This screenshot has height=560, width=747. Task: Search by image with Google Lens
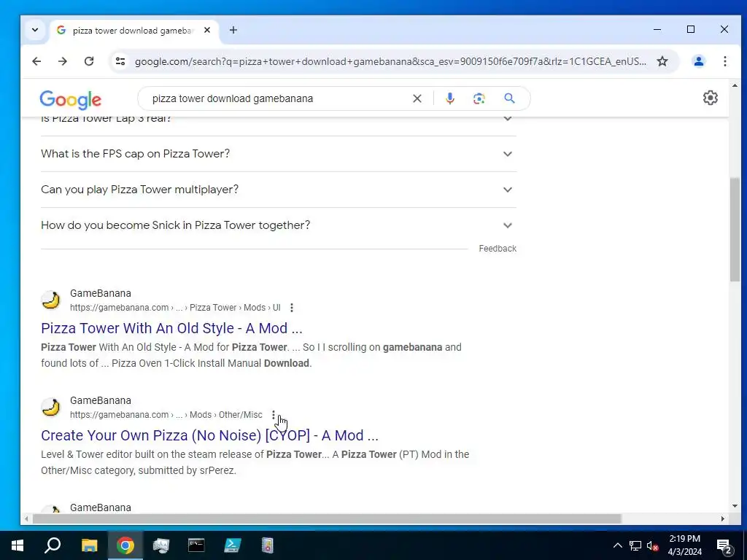(479, 98)
